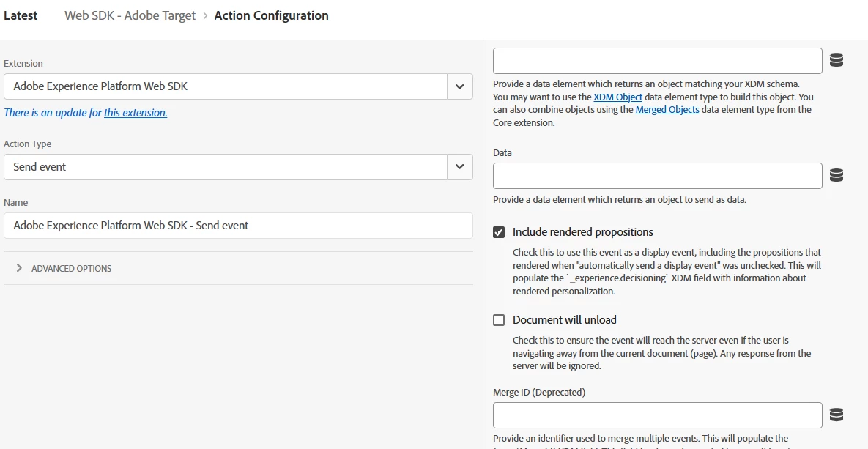868x449 pixels.
Task: Select the Latest breadcrumb item
Action: tap(21, 15)
